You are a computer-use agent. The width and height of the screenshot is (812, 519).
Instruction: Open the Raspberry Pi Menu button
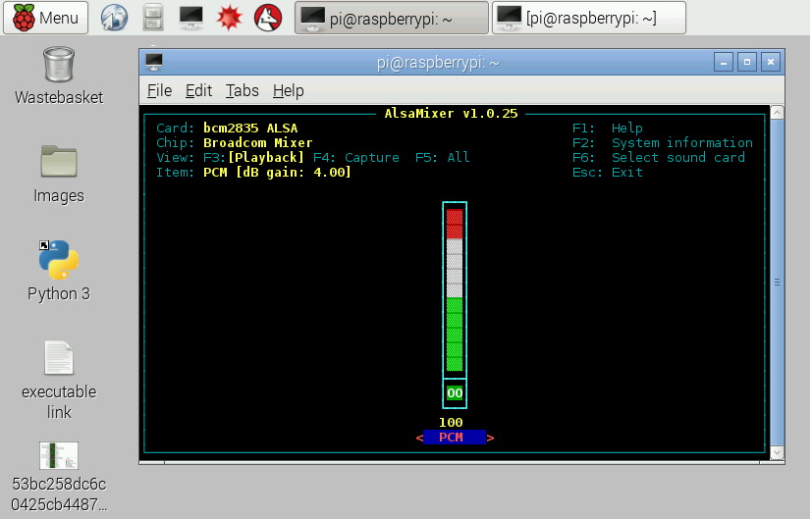46,17
